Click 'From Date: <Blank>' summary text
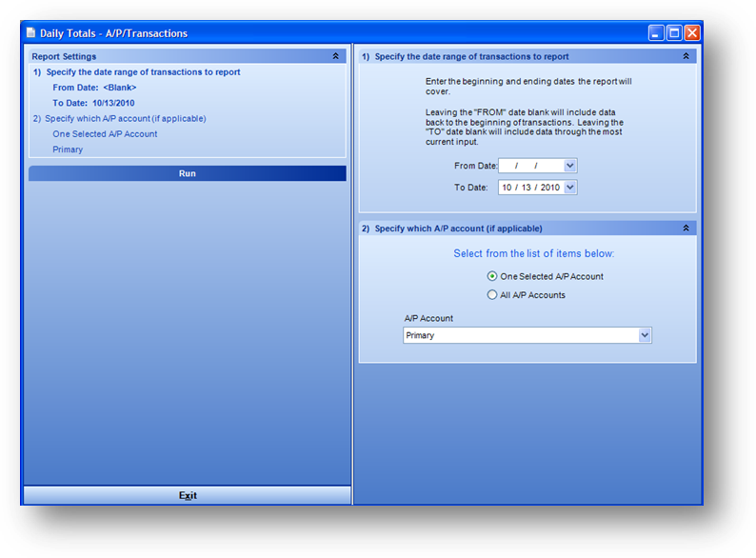This screenshot has height=558, width=756. 94,88
